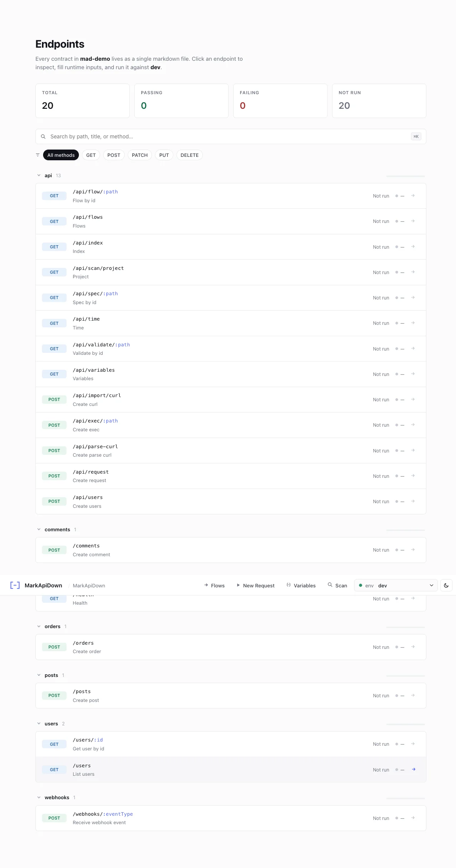Image resolution: width=456 pixels, height=868 pixels.
Task: Click the progress bar of the api group
Action: coord(406,176)
